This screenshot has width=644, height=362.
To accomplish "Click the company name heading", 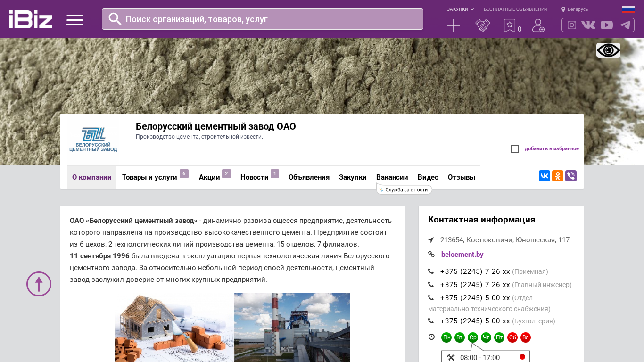I will point(216,126).
